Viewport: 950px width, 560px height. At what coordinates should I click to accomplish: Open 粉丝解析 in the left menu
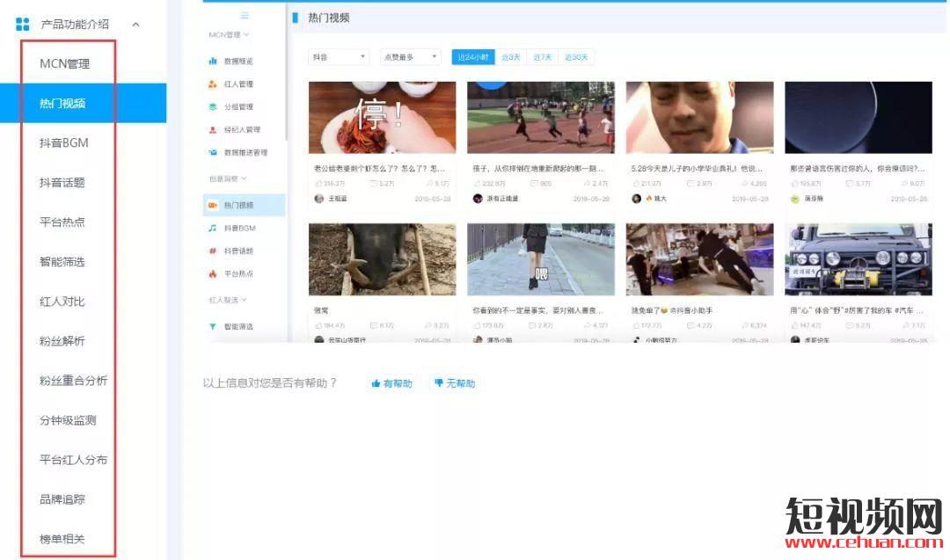(62, 341)
